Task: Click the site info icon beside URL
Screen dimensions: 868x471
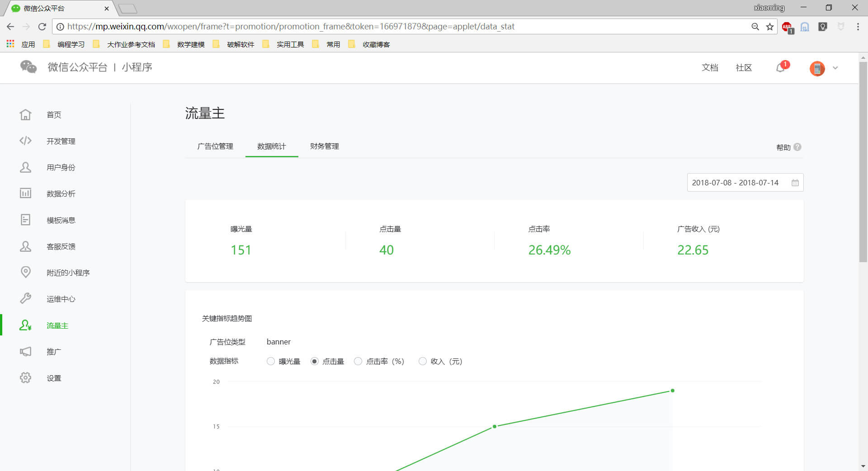Action: [x=60, y=27]
